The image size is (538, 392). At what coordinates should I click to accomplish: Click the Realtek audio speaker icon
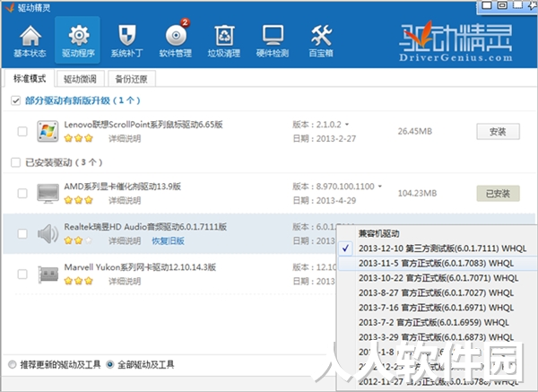pos(48,234)
